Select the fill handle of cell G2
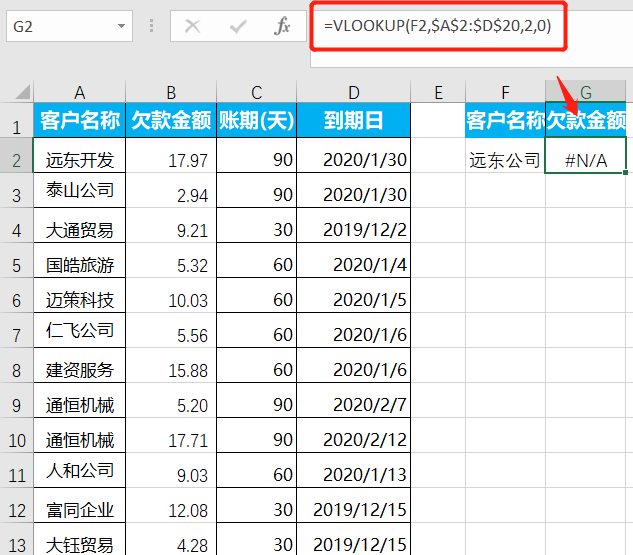The width and height of the screenshot is (633, 555). 625,172
